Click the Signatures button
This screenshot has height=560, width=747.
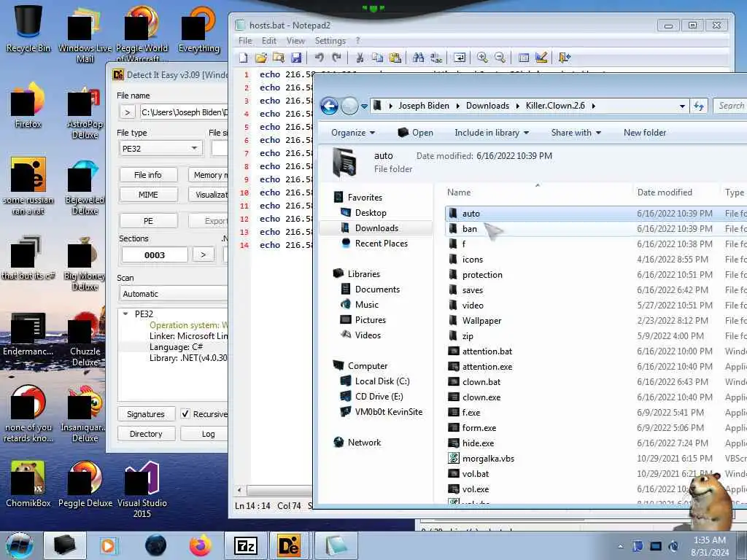(x=146, y=414)
